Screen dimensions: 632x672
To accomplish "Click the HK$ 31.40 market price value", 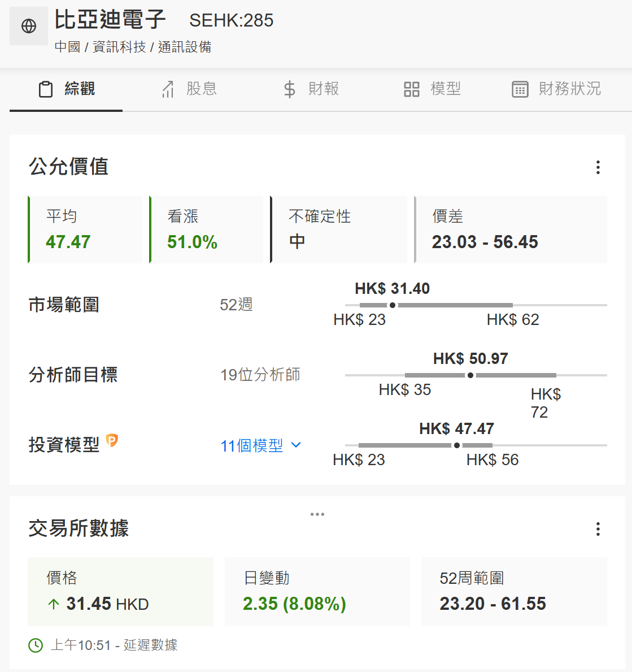I will 392,288.
